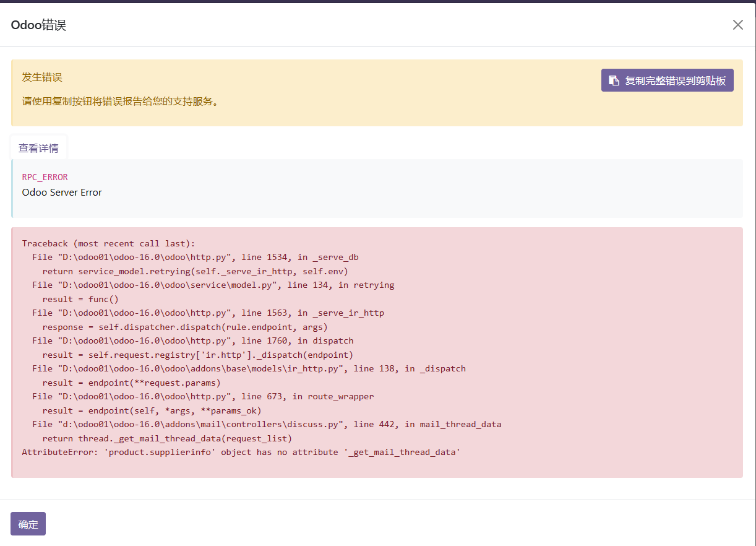This screenshot has width=756, height=546.
Task: Click the clipboard icon in copy button
Action: (x=614, y=80)
